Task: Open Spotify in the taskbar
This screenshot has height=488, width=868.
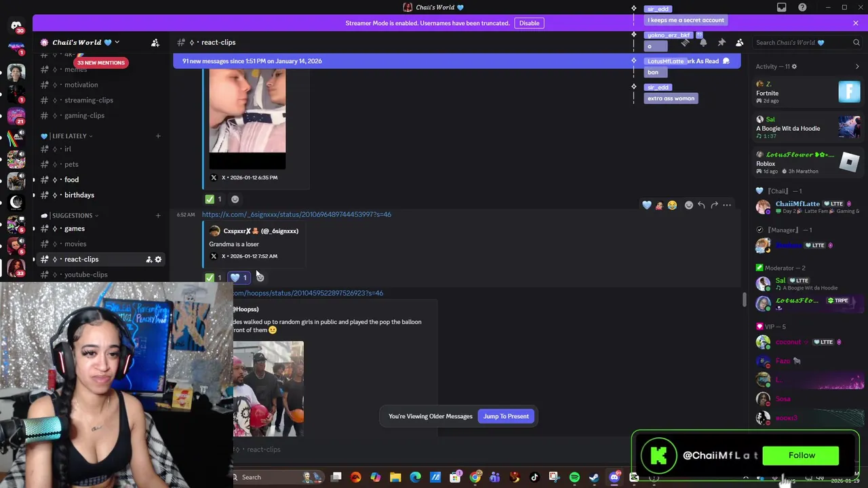Action: 574,477
